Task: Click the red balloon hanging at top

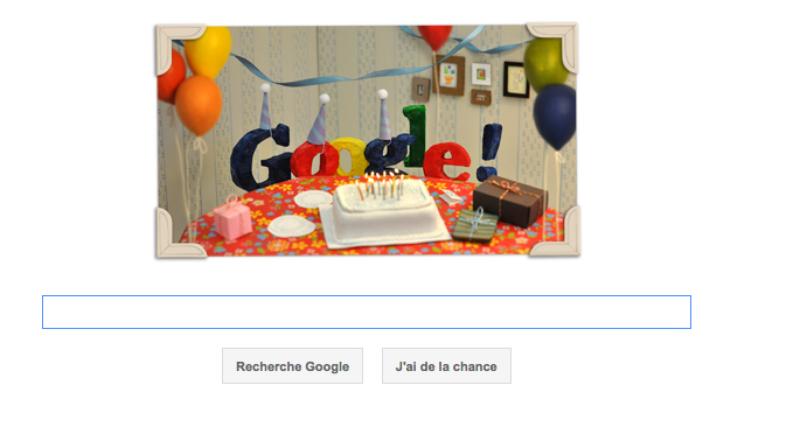Action: point(435,37)
